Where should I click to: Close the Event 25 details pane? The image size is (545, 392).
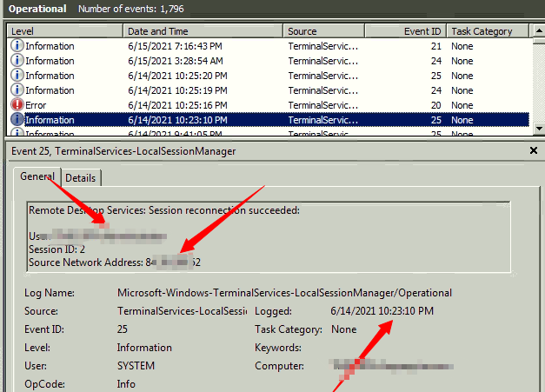pyautogui.click(x=533, y=150)
